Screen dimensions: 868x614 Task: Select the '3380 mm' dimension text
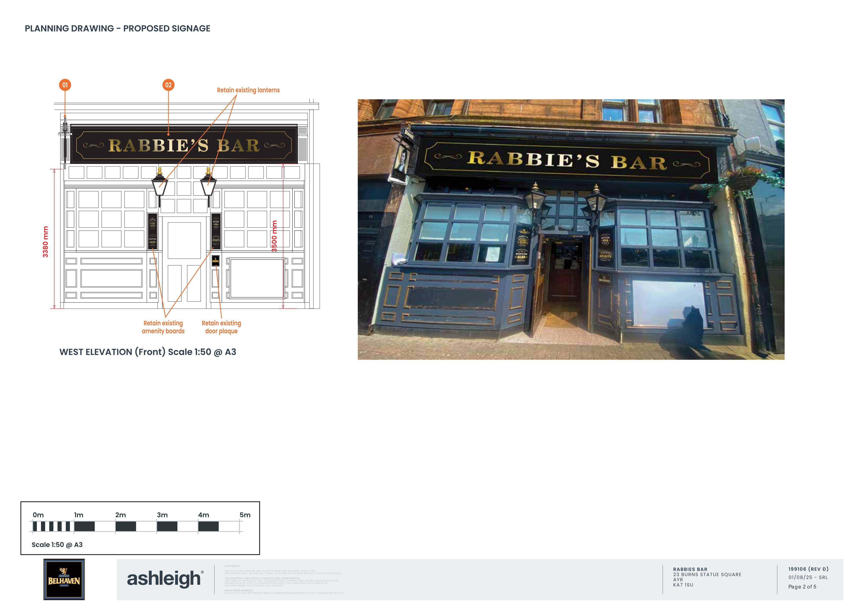(45, 242)
